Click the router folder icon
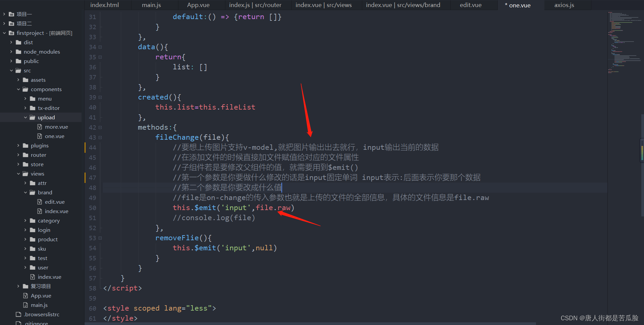644x325 pixels. pyautogui.click(x=25, y=155)
